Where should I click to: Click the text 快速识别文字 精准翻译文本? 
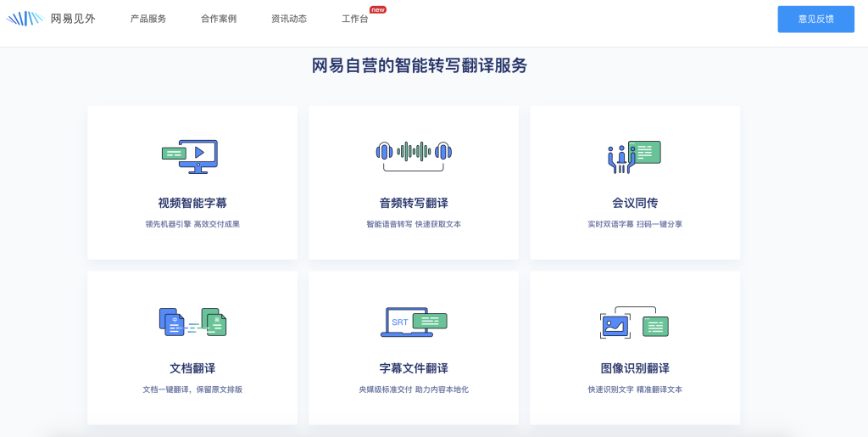click(635, 389)
